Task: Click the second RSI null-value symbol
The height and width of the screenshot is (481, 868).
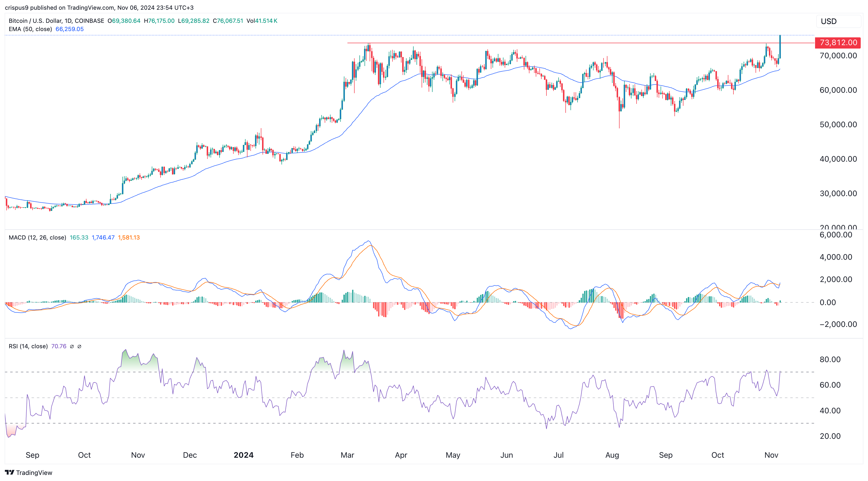Action: click(79, 346)
